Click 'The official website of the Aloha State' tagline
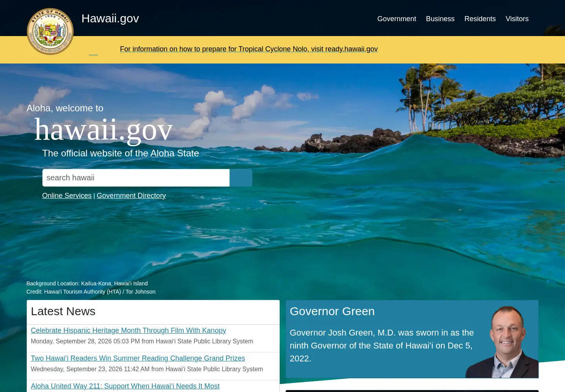565x392 pixels. click(120, 153)
